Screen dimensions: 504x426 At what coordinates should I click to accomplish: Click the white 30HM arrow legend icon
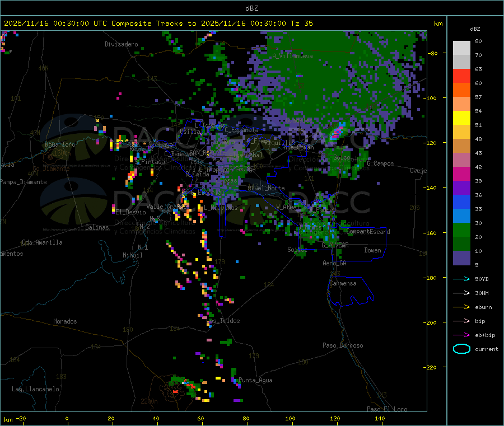[x=461, y=293]
